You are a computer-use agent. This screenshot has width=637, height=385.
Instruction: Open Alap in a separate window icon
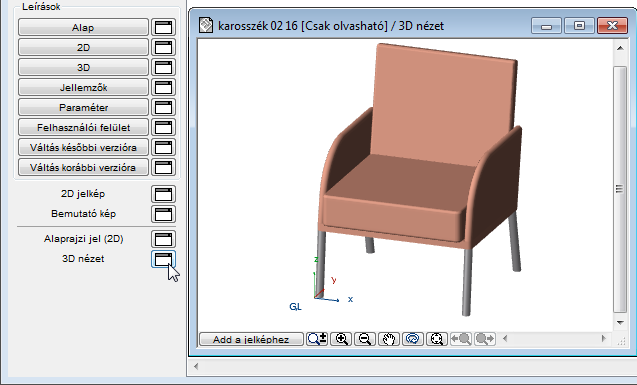pyautogui.click(x=164, y=27)
